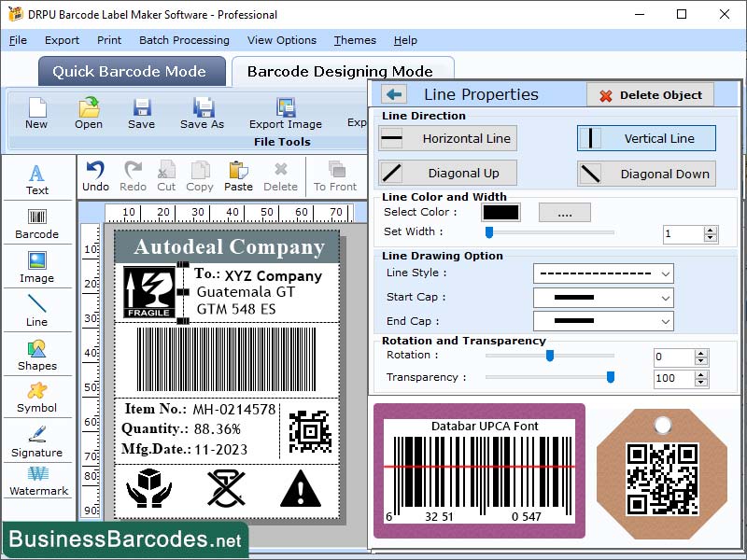Open the Shapes tool

point(37,356)
